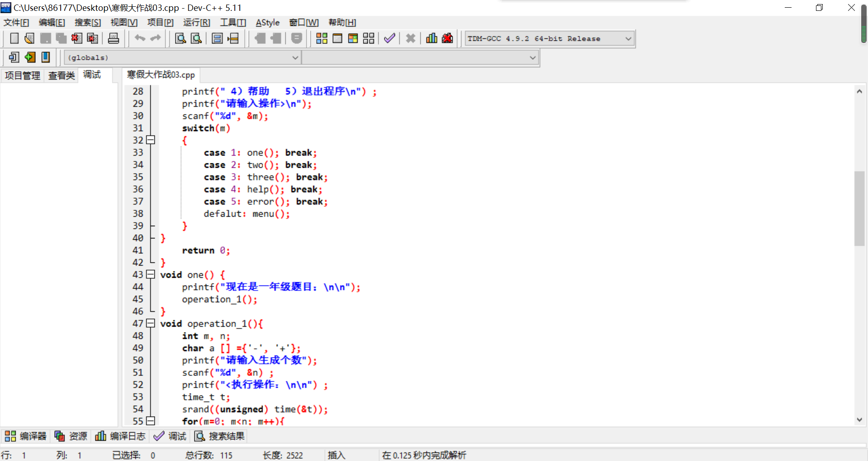Open the 编译器 bottom panel tab
The height and width of the screenshot is (461, 868).
[x=26, y=436]
